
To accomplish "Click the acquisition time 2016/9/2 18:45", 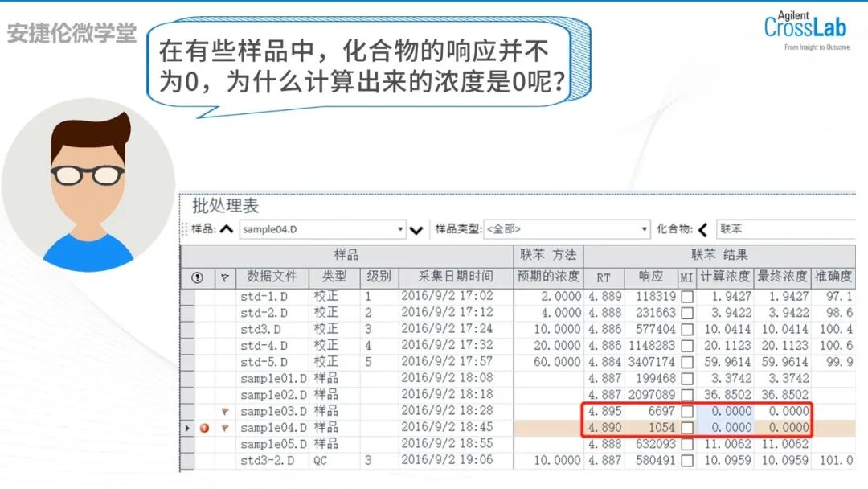I will (447, 428).
